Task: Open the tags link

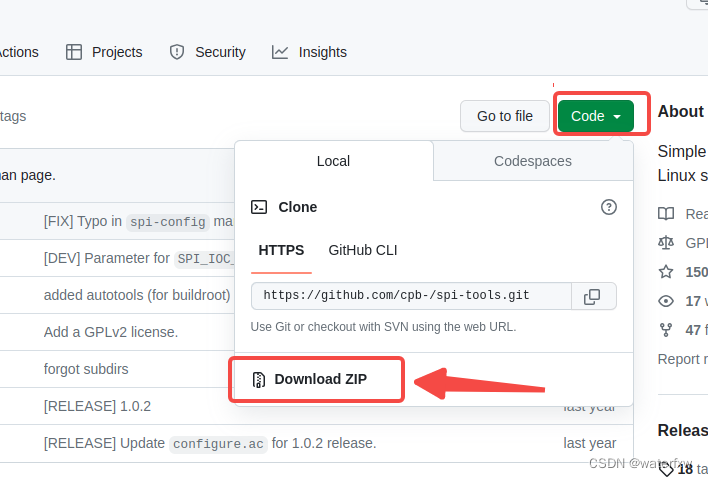Action: pos(13,116)
